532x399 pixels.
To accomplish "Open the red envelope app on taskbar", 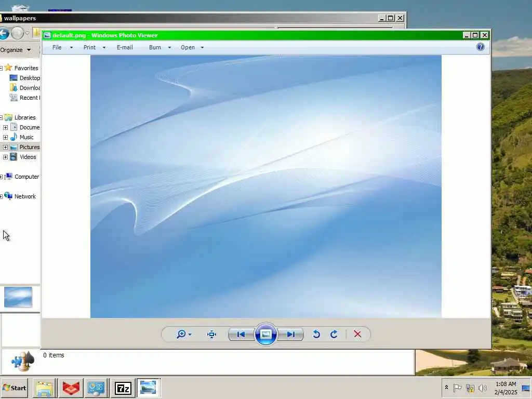I will point(71,388).
